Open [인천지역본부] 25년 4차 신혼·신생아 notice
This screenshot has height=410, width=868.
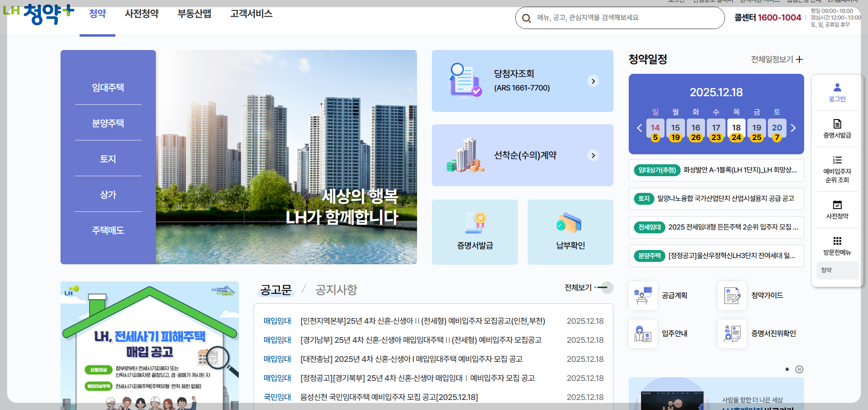422,321
